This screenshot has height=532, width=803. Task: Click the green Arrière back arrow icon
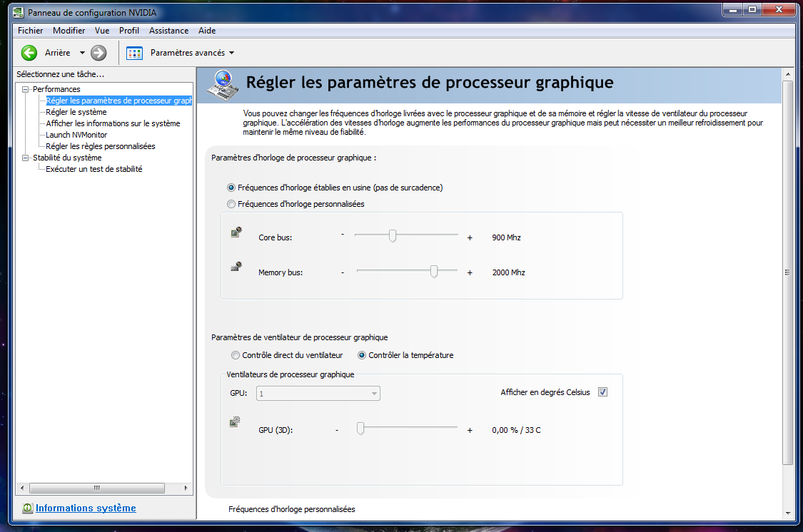[x=29, y=53]
